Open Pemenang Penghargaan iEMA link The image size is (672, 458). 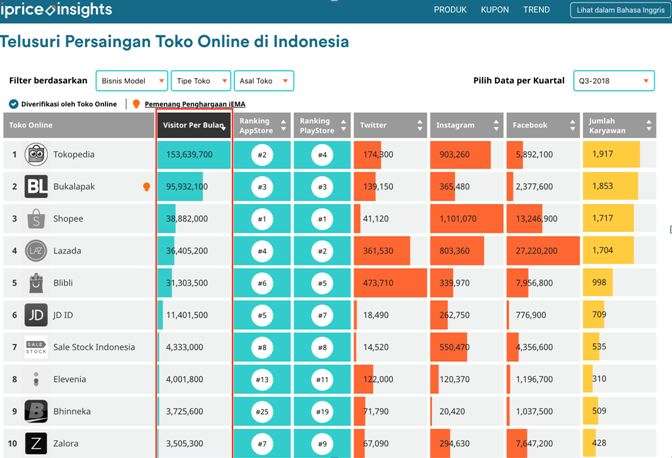(x=195, y=104)
